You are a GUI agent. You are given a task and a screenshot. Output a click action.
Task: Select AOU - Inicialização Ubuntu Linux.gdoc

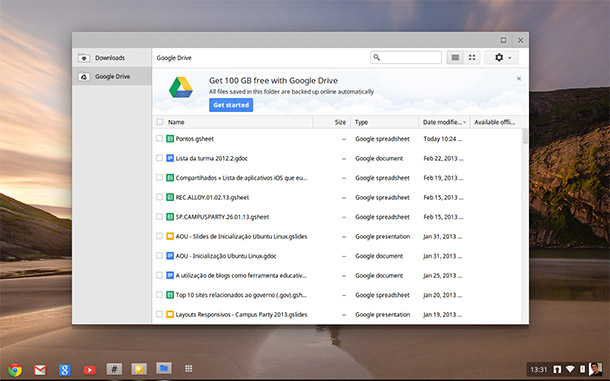(226, 256)
